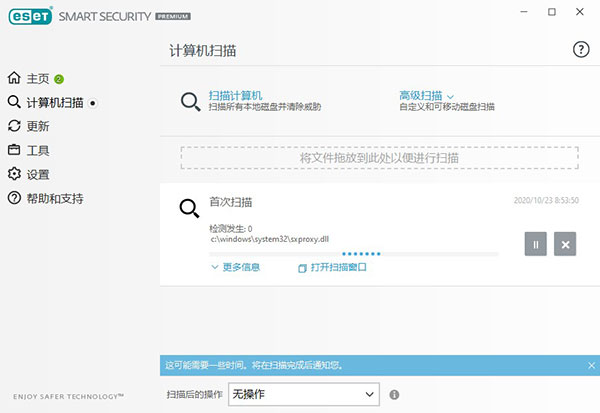Screen dimensions: 600x413
Task: Expand 更多信息 scan details
Action: 236,268
